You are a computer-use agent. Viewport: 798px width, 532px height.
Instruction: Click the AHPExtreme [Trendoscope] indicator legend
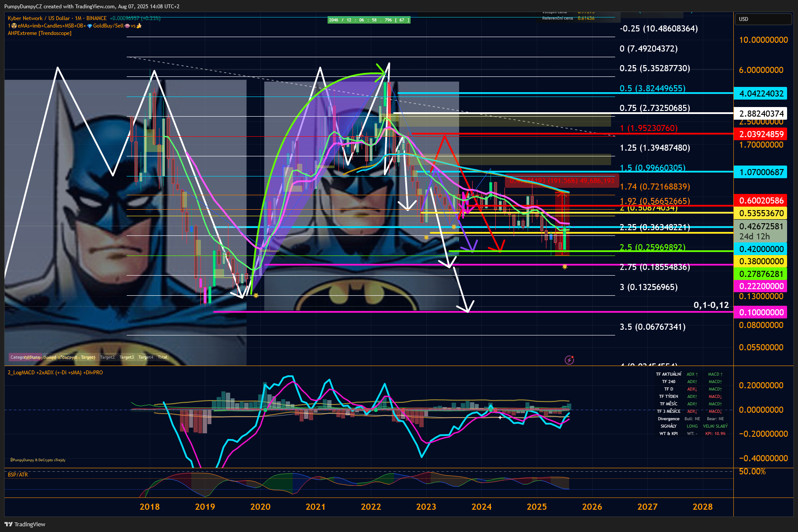[40, 33]
